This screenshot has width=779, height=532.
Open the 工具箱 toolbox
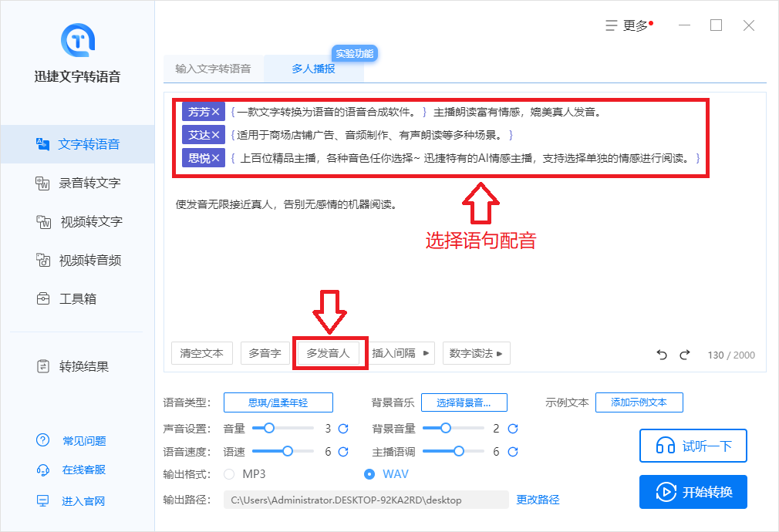coord(77,299)
